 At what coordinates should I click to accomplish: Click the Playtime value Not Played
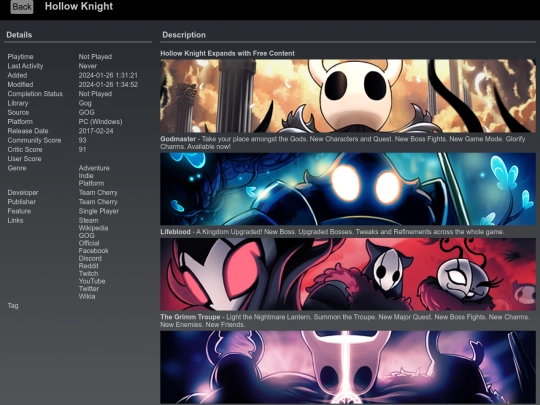click(95, 56)
